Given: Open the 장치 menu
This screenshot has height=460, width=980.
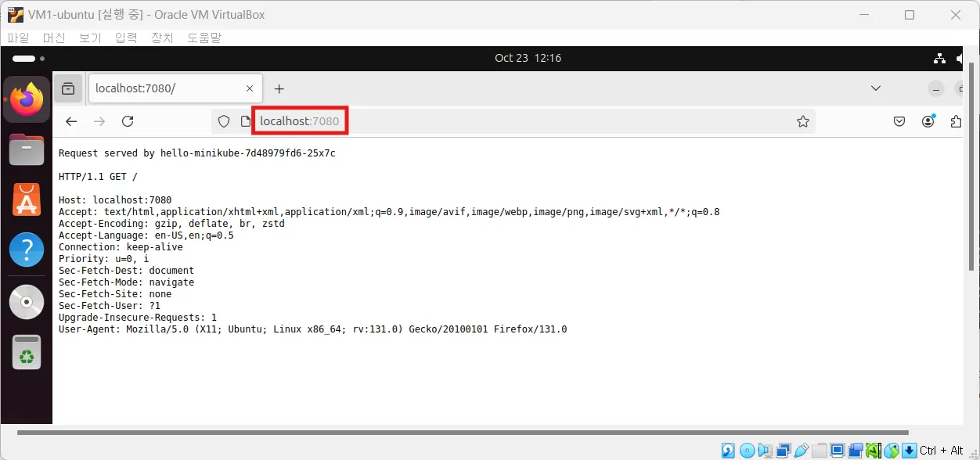Looking at the screenshot, I should [x=162, y=38].
